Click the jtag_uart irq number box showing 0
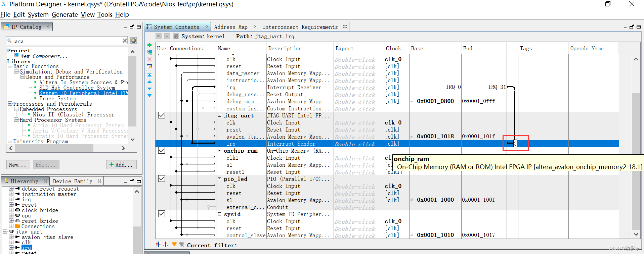 point(515,144)
